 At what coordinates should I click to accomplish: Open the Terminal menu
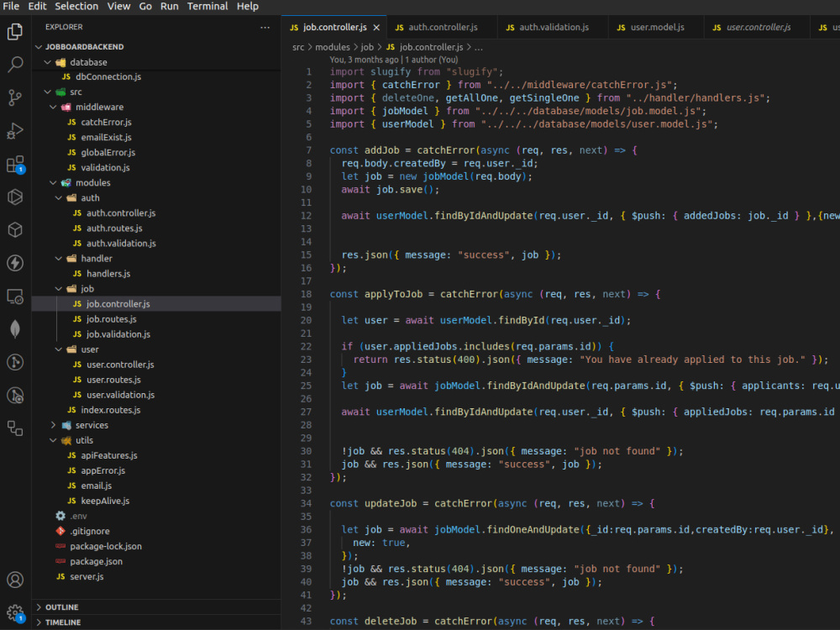click(x=207, y=7)
